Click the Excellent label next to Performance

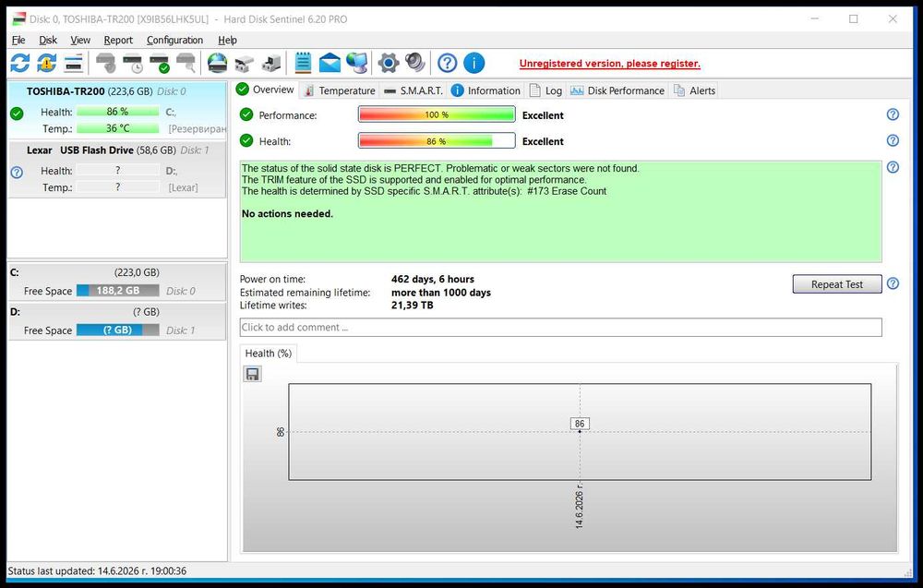(x=543, y=115)
